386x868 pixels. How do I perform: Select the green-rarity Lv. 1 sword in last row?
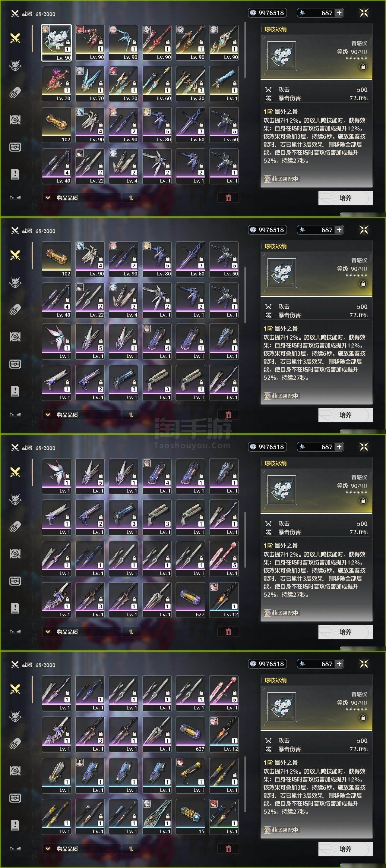point(224,816)
